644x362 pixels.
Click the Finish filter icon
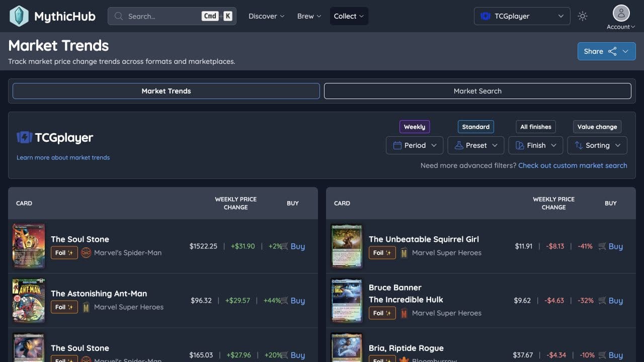tap(520, 145)
